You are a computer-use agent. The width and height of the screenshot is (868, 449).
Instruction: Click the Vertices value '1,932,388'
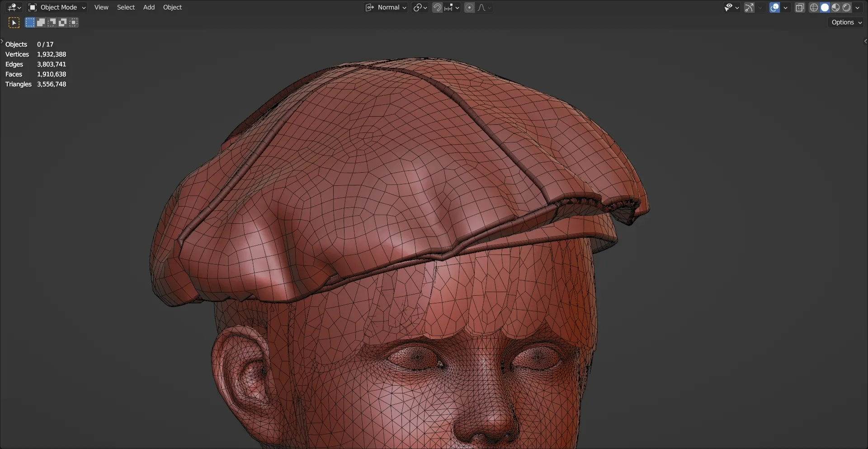tap(52, 54)
